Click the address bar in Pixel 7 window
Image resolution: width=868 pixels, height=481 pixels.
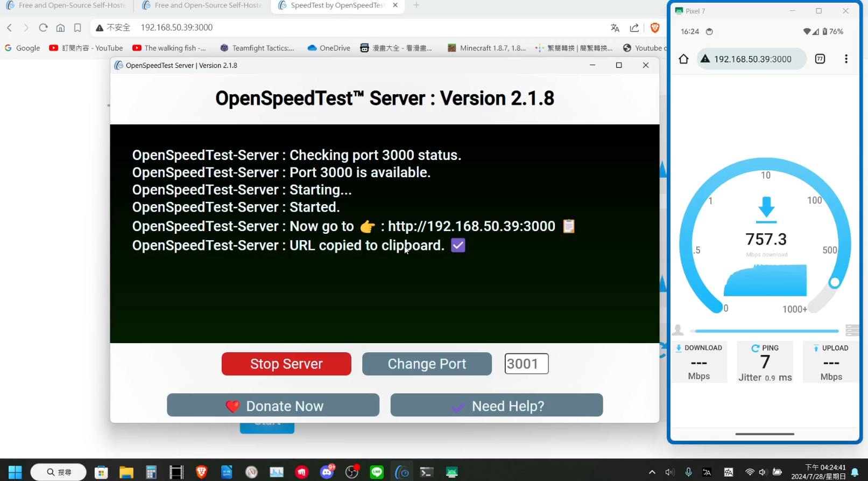tap(752, 59)
